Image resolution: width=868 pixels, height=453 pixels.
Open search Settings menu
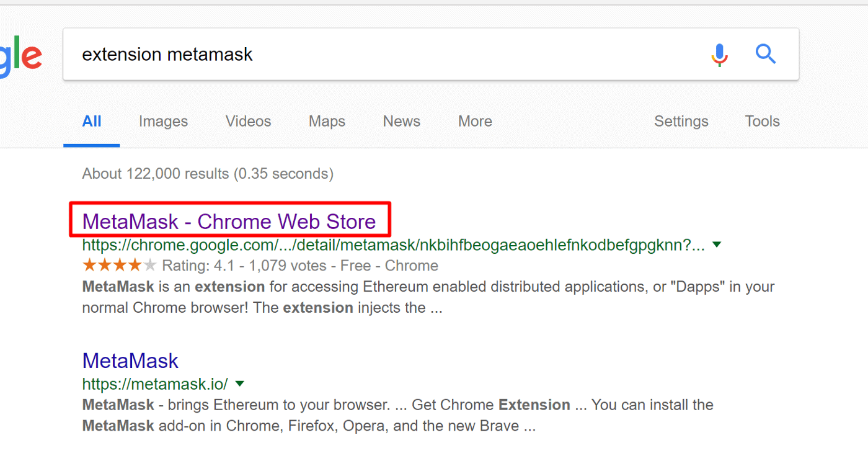pos(681,121)
